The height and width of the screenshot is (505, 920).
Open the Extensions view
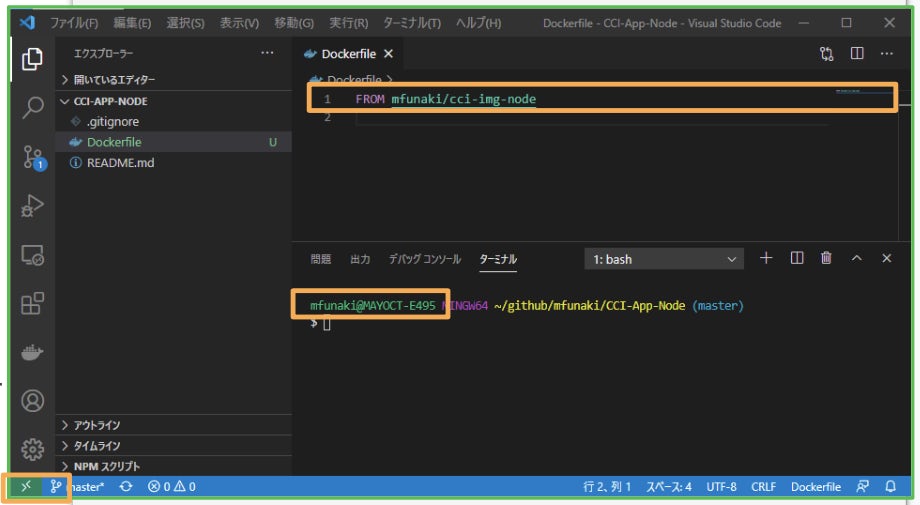pos(32,304)
